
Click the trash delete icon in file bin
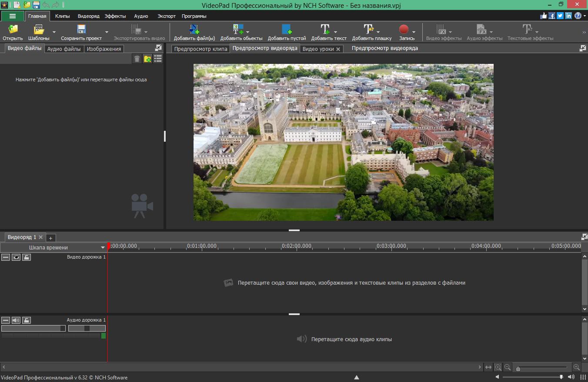point(137,59)
